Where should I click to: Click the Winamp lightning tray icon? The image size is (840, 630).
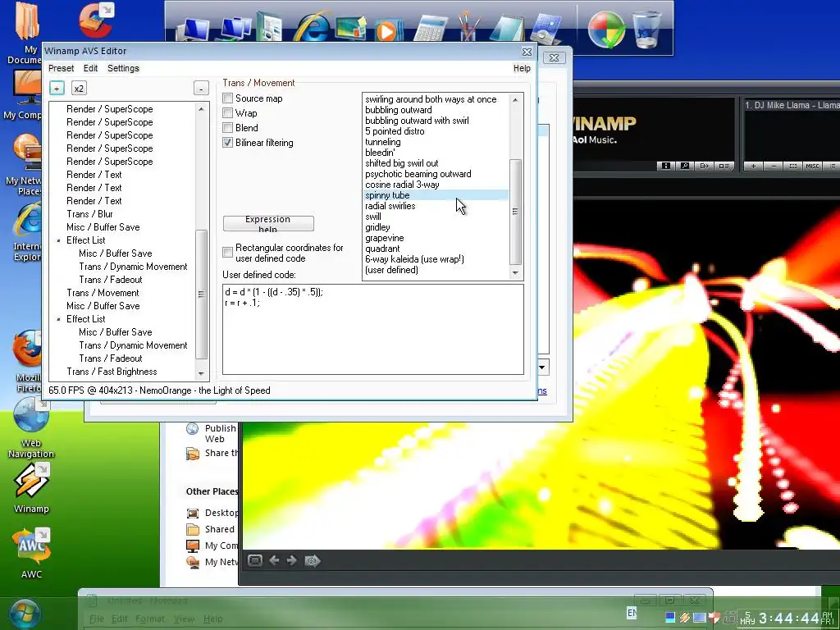coord(685,618)
